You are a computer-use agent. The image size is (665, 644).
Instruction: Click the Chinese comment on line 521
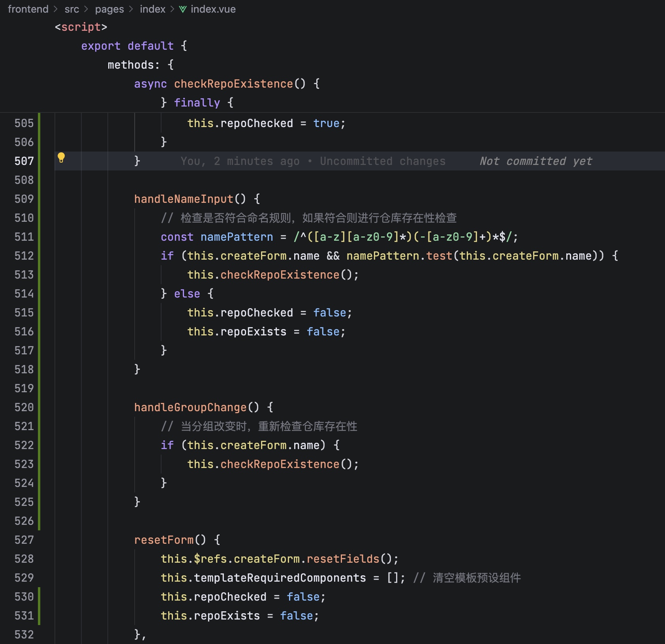tap(259, 426)
